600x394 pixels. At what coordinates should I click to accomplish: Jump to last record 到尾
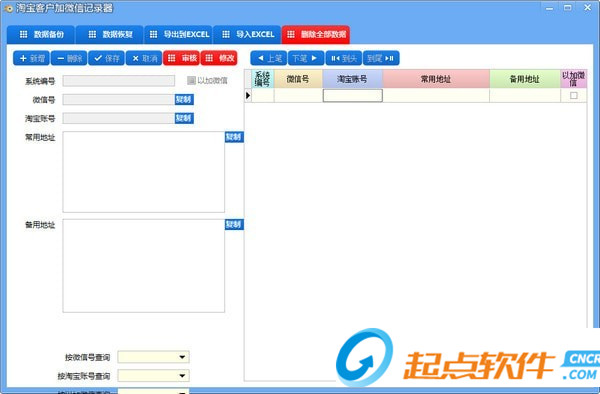tap(381, 58)
